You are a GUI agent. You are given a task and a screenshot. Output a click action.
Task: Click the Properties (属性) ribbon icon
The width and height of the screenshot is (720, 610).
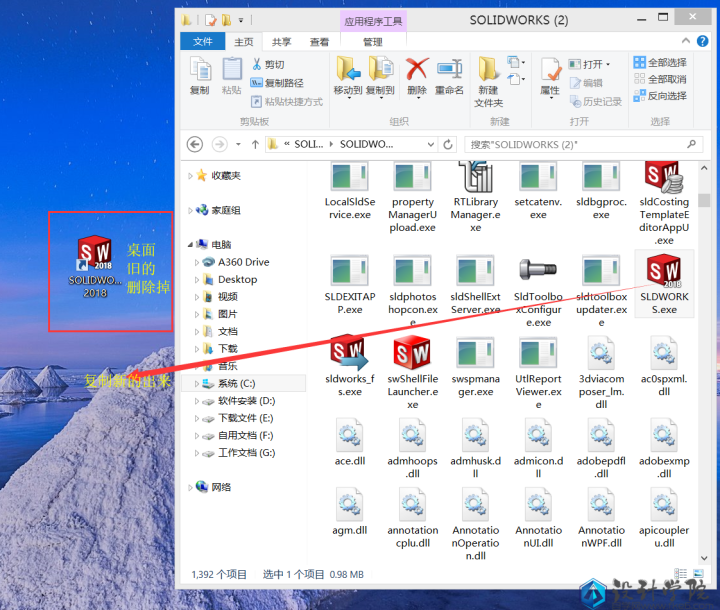550,69
